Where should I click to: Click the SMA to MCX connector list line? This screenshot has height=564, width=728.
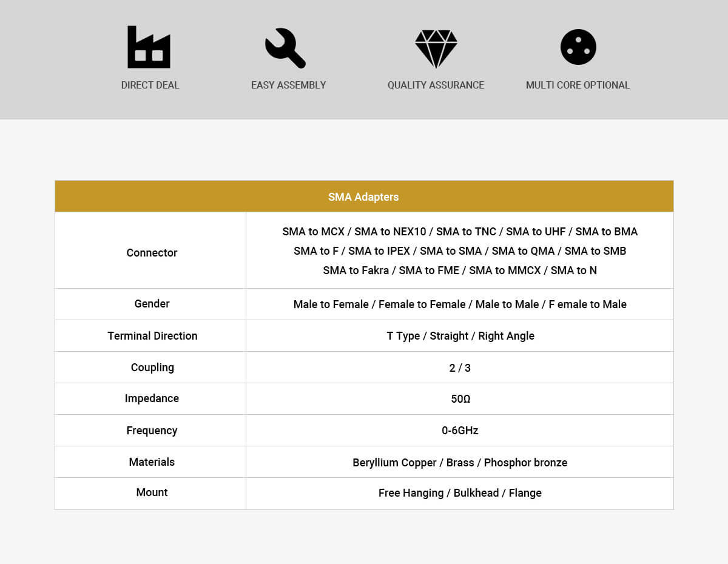tap(460, 232)
